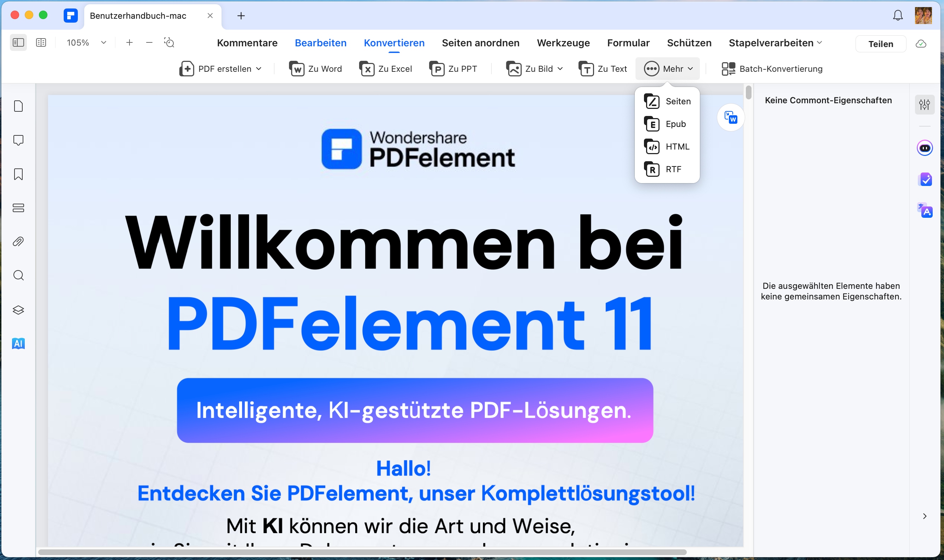Switch to two-page reading view

(41, 42)
